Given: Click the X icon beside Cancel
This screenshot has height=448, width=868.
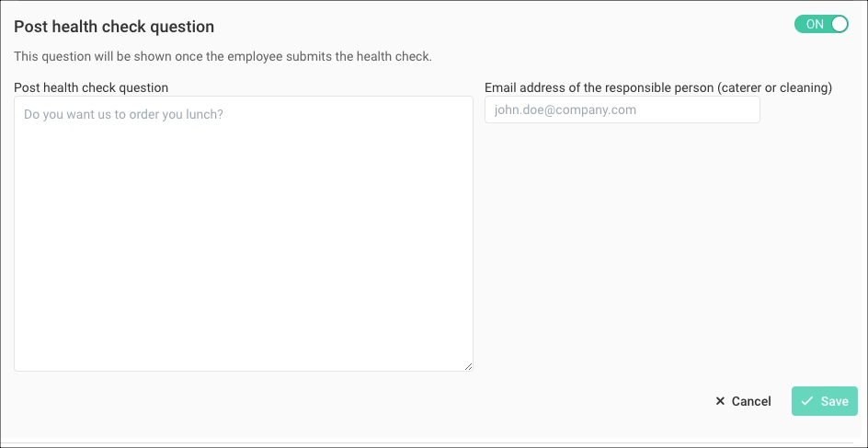Looking at the screenshot, I should coord(720,401).
